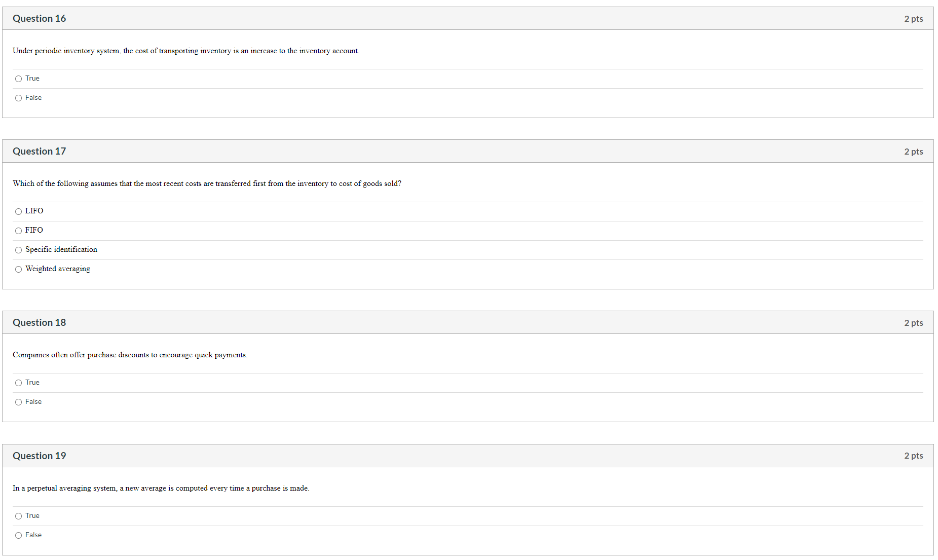This screenshot has height=560, width=938.
Task: Click Question 16 statement about periodic inventory
Action: click(x=186, y=51)
